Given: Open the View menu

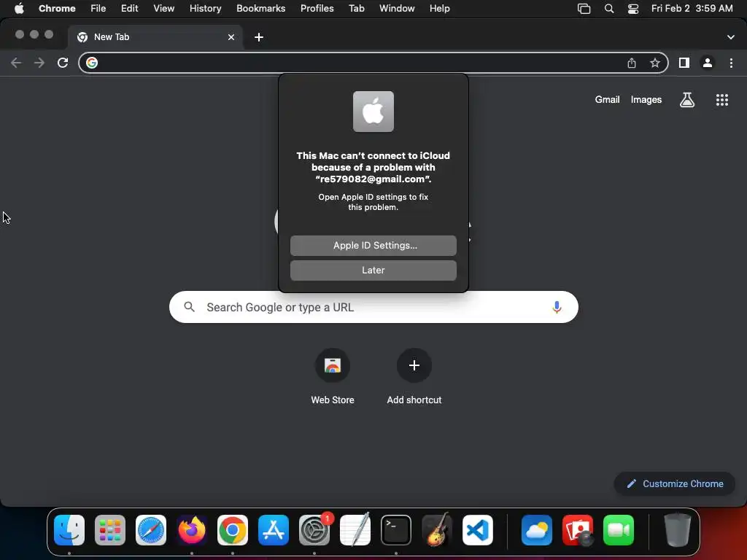Looking at the screenshot, I should coord(163,9).
